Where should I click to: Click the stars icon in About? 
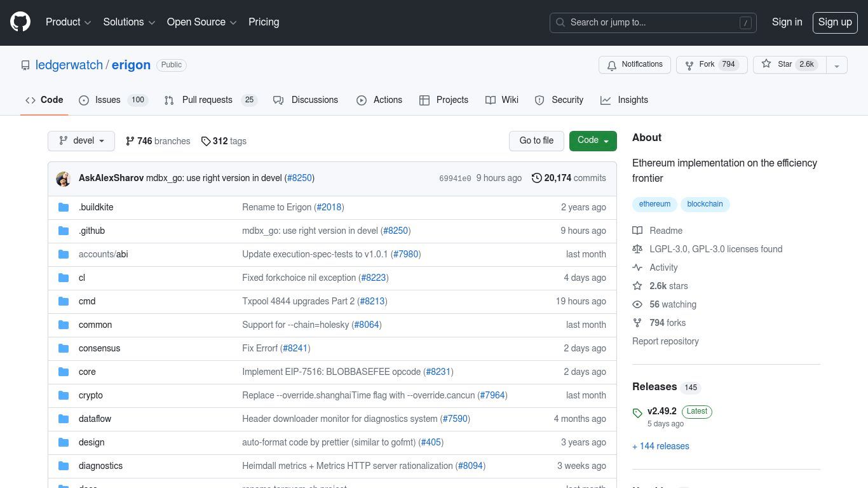point(637,286)
